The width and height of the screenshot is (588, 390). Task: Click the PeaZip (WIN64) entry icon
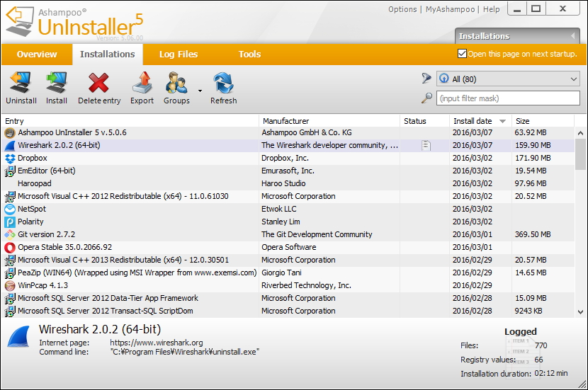point(10,273)
